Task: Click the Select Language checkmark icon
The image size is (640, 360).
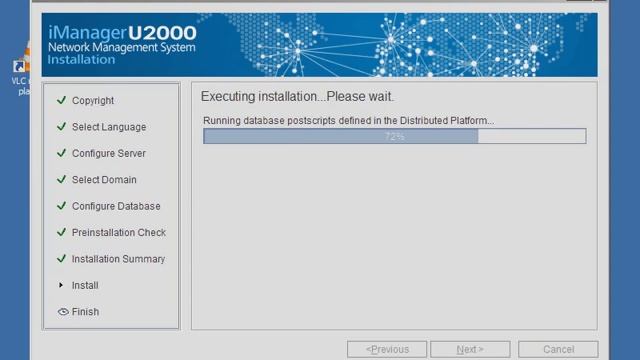Action: click(61, 127)
